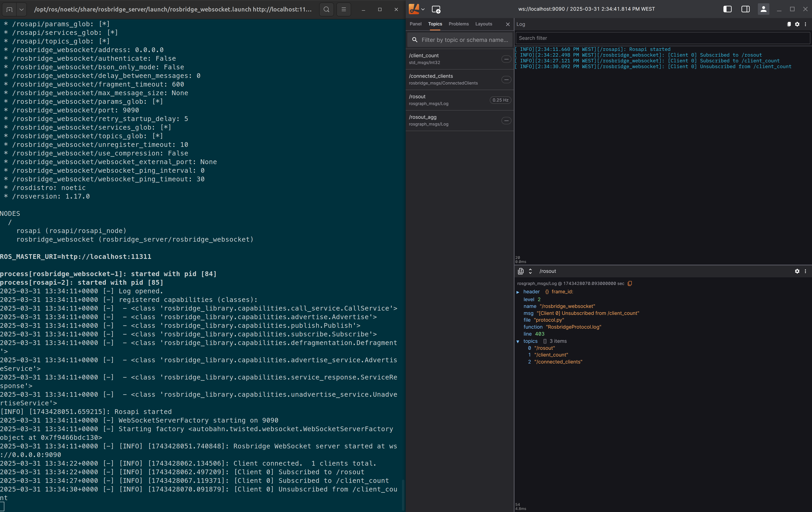Select the 'Subscribed to /client_count' log entry in Log panel

coord(647,61)
